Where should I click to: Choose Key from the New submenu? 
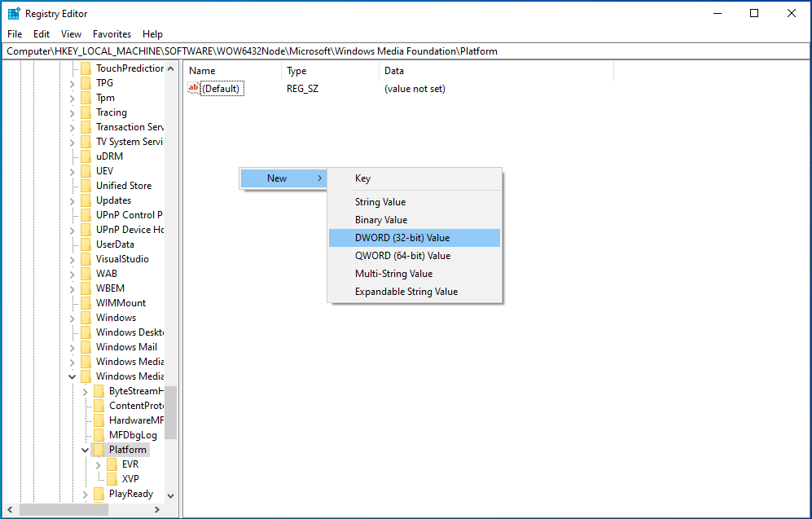415,178
